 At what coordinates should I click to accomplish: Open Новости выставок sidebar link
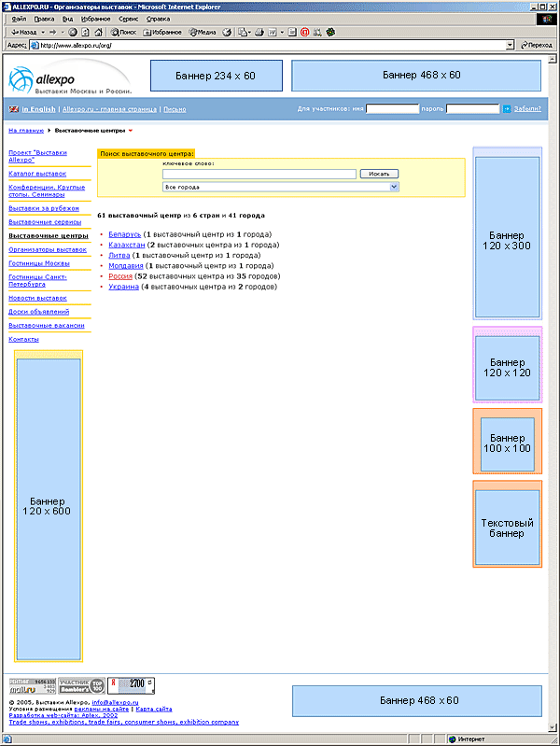pos(37,298)
